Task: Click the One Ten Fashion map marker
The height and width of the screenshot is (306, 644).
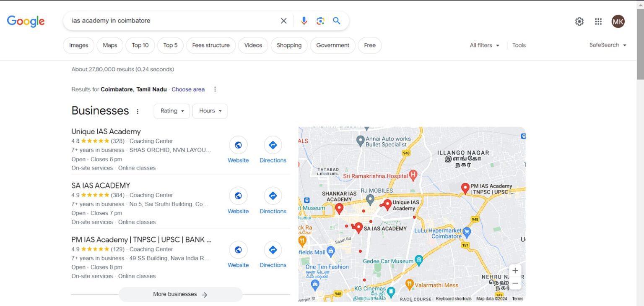Action: 315,285
